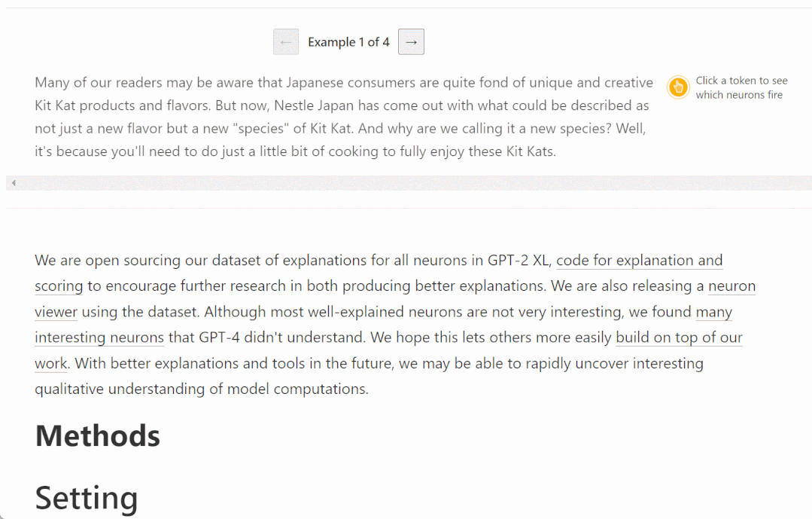Click the "many interesting neurons" link
The height and width of the screenshot is (519, 812).
coord(99,337)
